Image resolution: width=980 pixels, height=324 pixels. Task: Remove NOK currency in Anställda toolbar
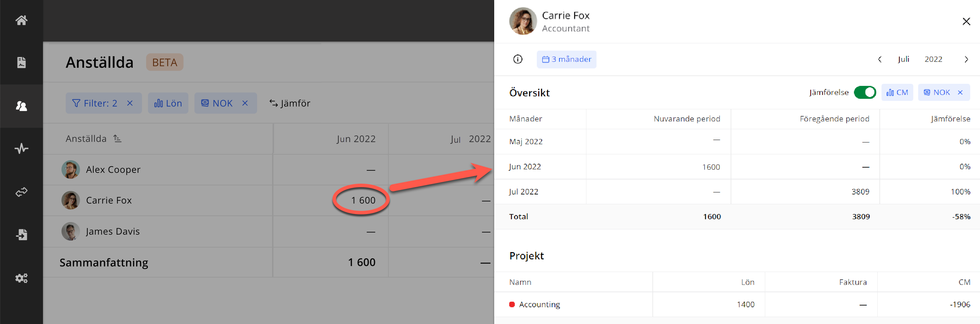point(245,103)
